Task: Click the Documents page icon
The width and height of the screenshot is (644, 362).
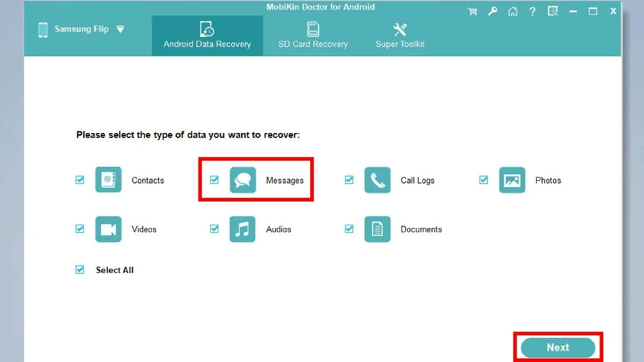Action: (x=377, y=229)
